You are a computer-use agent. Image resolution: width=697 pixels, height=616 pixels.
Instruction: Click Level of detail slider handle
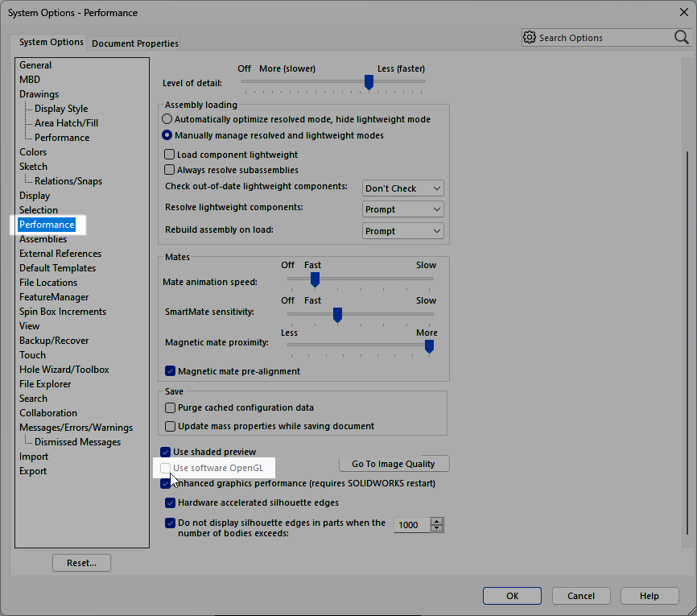tap(369, 82)
